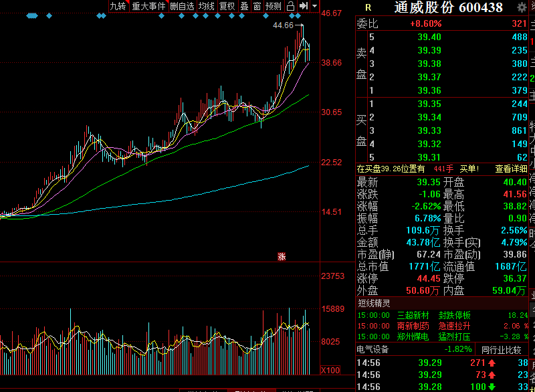
Task: Click the red up arrow beside 271
Action: (492, 363)
